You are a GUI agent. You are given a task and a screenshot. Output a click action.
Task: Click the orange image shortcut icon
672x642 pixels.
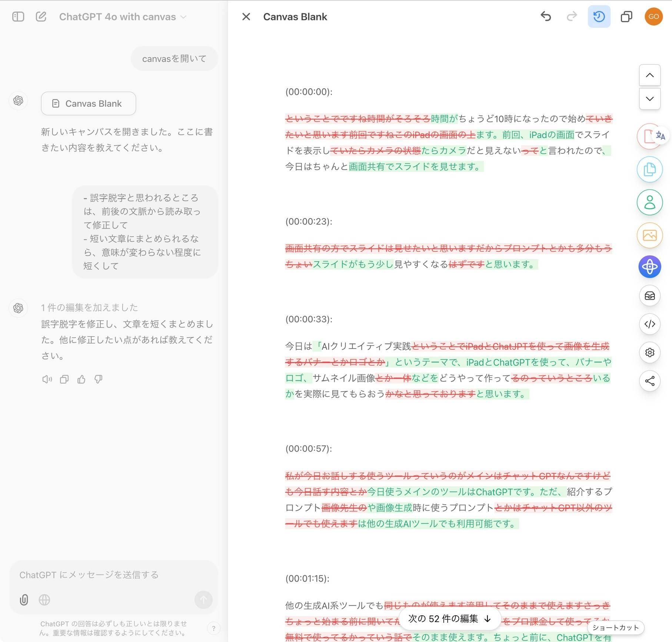[x=649, y=235]
